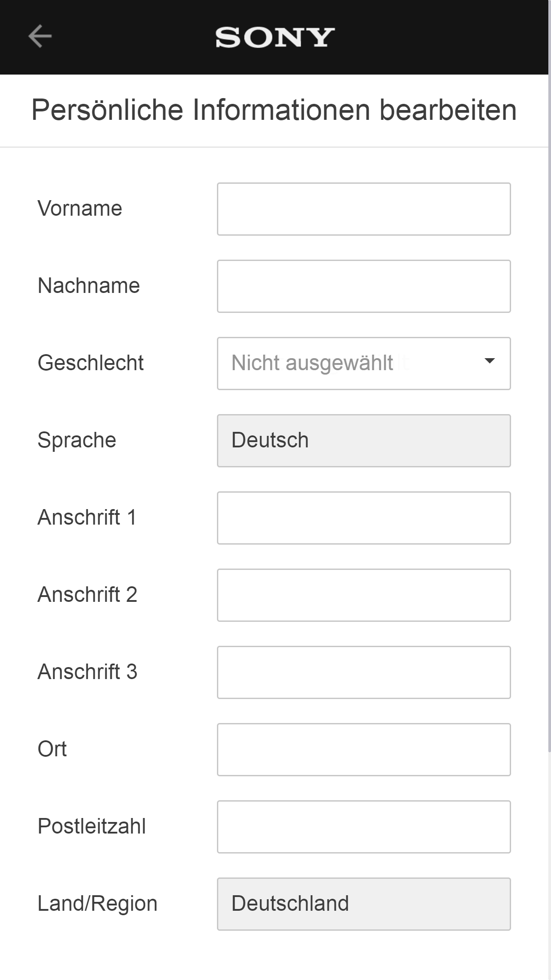This screenshot has width=551, height=980.
Task: Click the back arrow to return
Action: click(39, 37)
